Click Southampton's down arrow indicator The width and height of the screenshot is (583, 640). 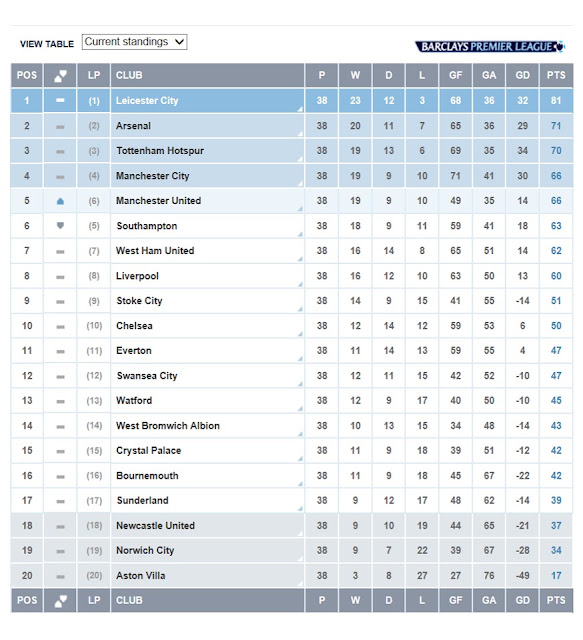coord(60,226)
